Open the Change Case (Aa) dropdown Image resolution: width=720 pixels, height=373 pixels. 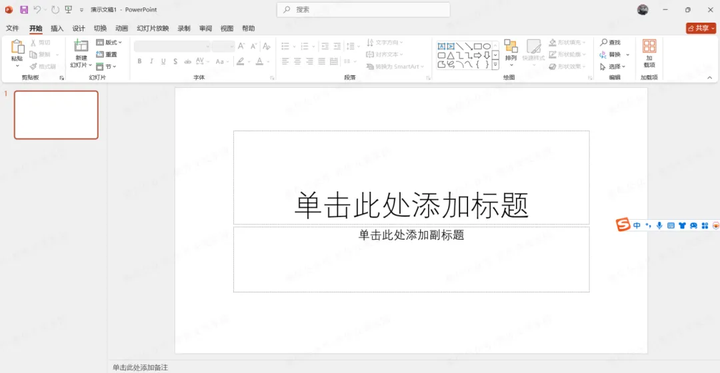point(222,61)
